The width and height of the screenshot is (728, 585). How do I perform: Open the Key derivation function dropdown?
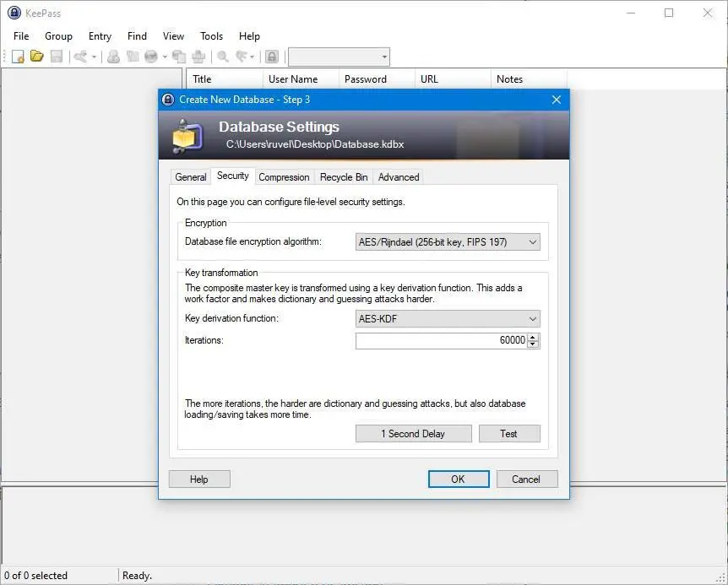[x=448, y=319]
